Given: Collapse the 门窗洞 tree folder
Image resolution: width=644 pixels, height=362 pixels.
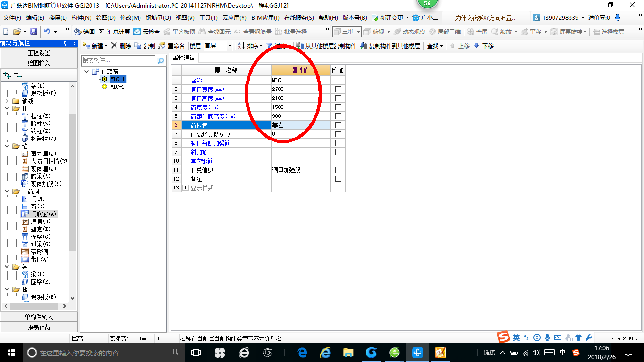Looking at the screenshot, I should tap(7, 191).
